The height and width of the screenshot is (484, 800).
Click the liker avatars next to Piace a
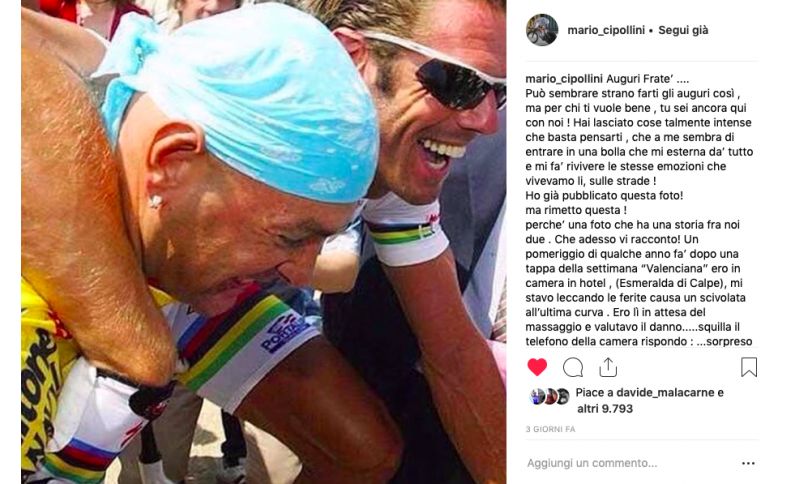549,396
